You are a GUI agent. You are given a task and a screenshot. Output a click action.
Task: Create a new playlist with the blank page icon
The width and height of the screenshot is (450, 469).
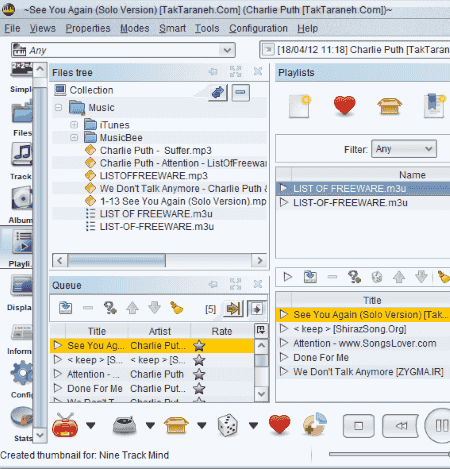300,106
